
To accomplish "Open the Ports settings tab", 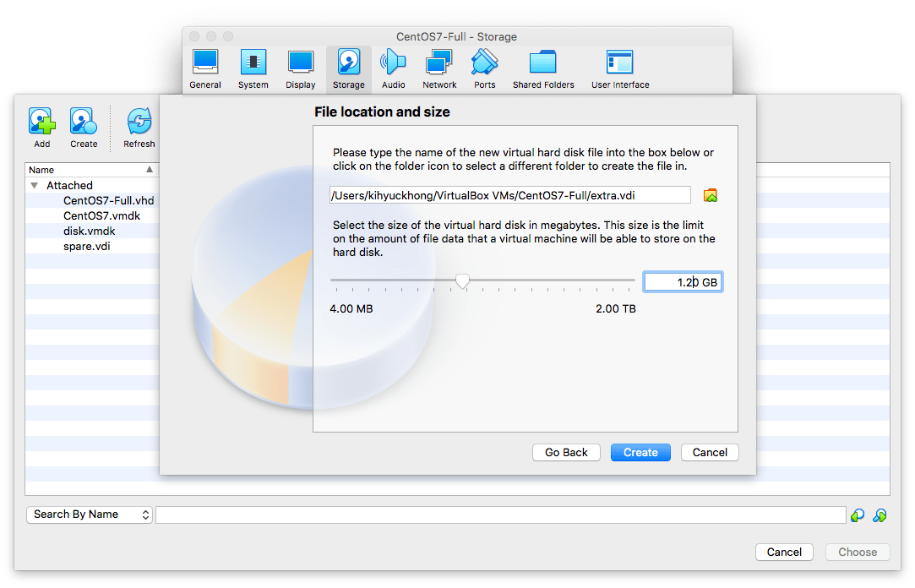I will (x=484, y=69).
